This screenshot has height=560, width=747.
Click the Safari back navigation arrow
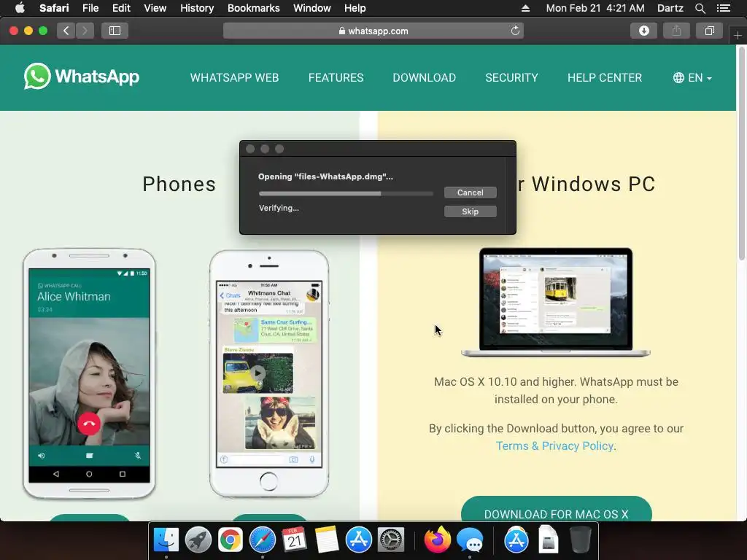click(x=66, y=31)
